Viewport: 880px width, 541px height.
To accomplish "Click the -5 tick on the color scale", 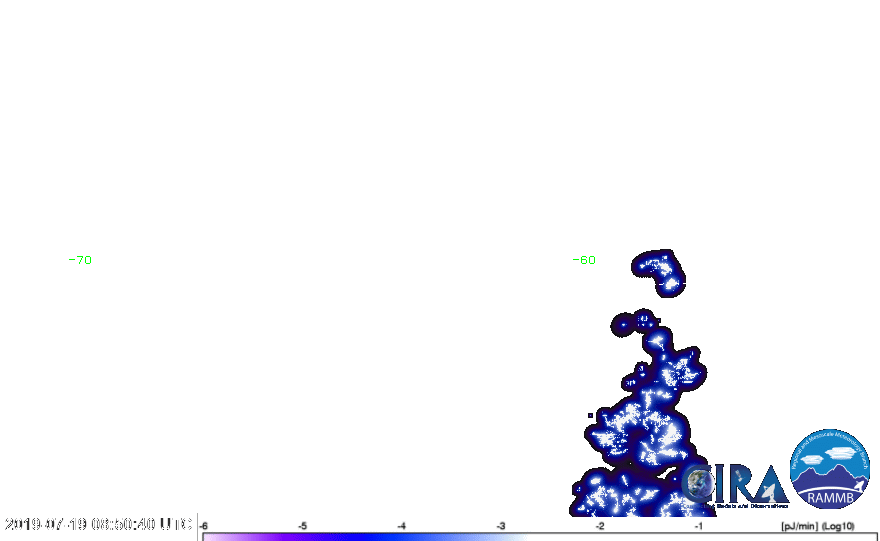I will click(303, 525).
